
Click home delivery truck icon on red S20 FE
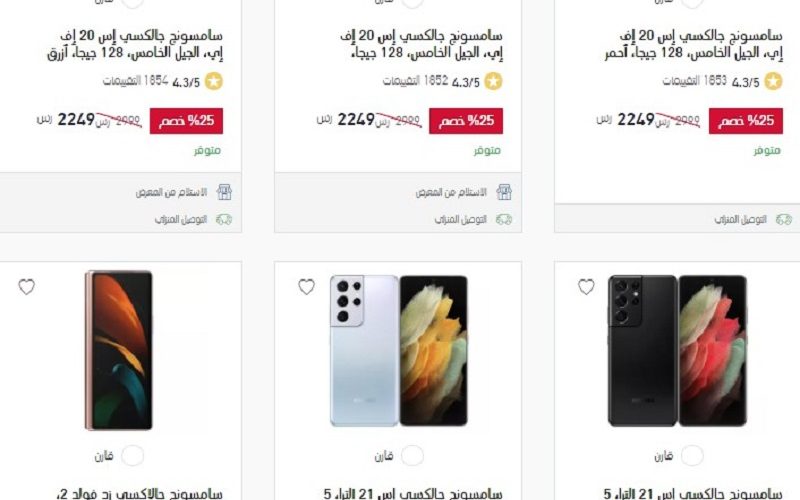[x=784, y=219]
